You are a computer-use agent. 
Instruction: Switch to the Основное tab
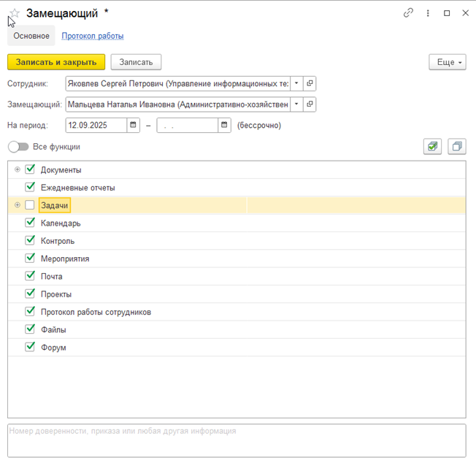[x=31, y=36]
